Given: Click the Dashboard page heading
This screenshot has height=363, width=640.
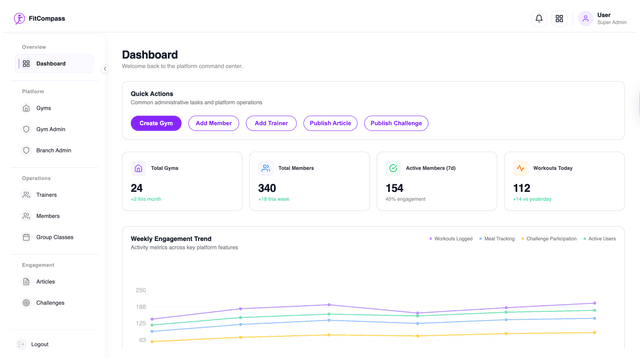Looking at the screenshot, I should coord(150,55).
